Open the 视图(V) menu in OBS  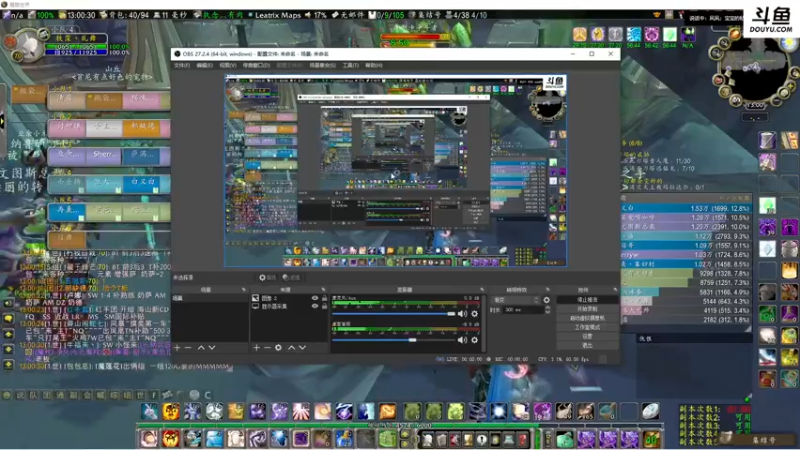228,65
